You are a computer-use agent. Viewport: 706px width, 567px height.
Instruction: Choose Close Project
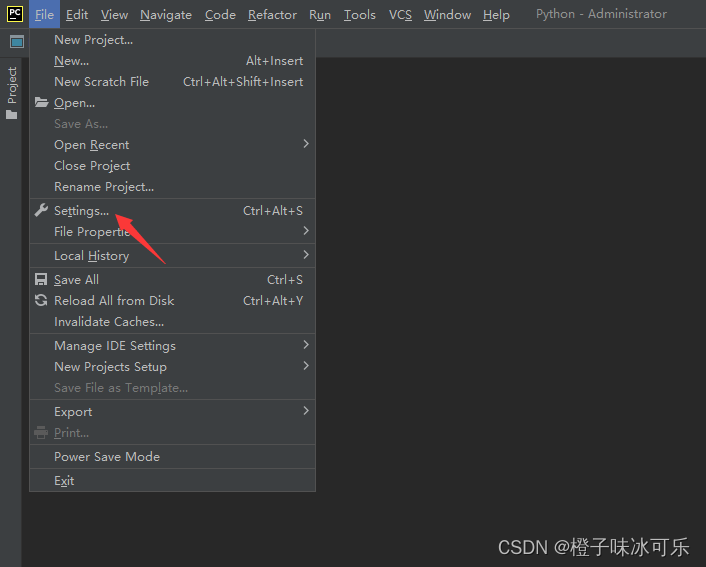point(172,166)
